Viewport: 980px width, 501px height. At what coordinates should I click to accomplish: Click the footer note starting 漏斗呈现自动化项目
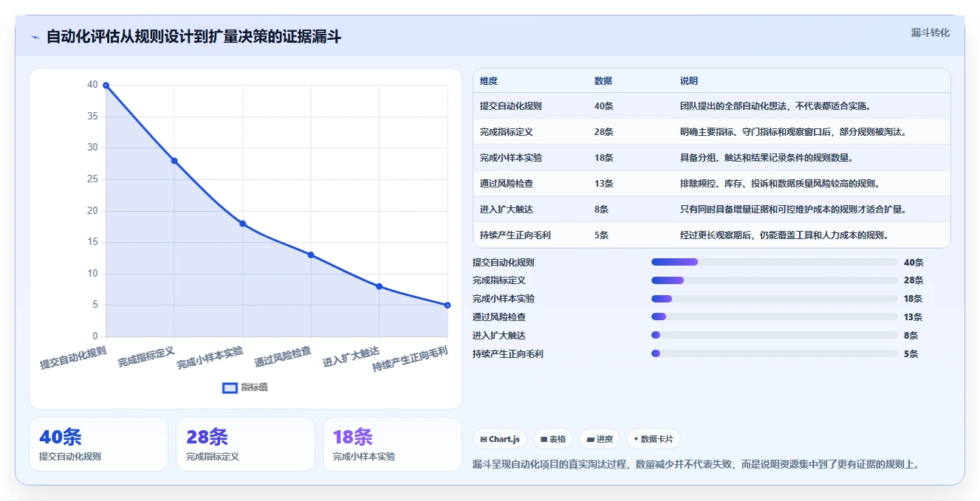(x=696, y=464)
